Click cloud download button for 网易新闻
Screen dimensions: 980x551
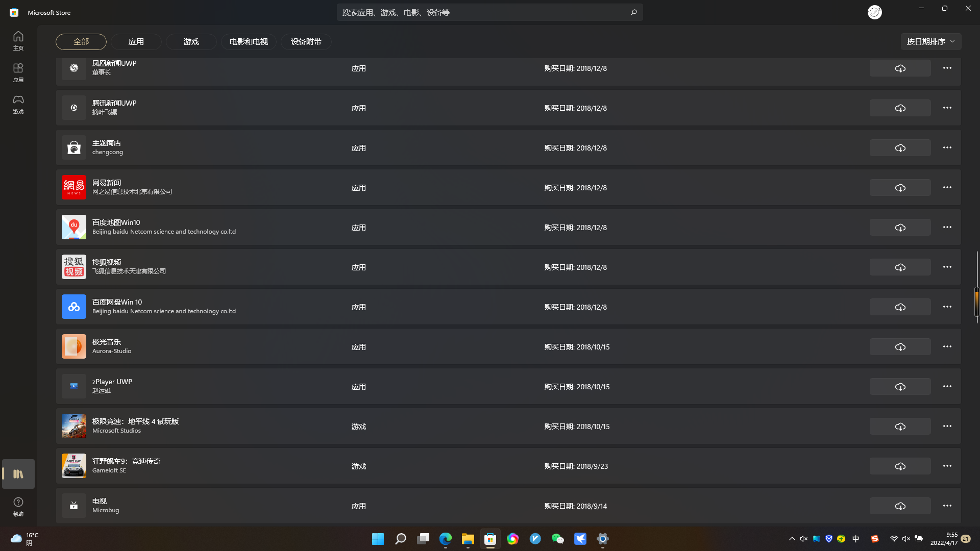(900, 188)
